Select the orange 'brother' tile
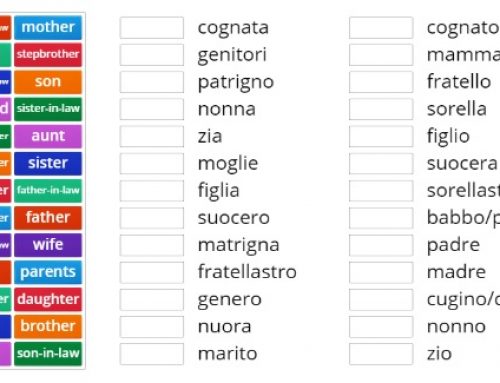The image size is (500, 383). [48, 326]
